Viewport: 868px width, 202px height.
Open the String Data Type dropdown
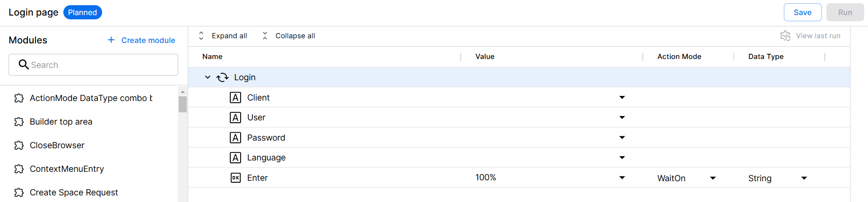point(804,178)
